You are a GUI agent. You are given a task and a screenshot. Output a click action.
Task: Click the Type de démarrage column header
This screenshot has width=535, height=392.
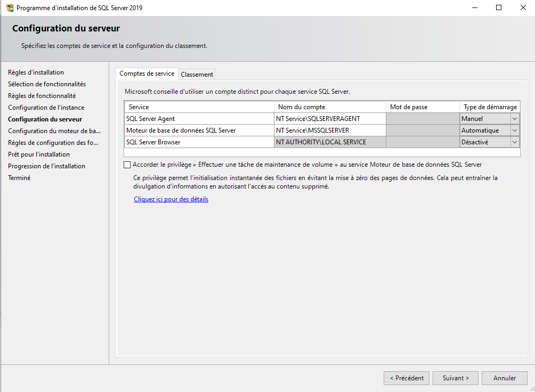[x=490, y=107]
